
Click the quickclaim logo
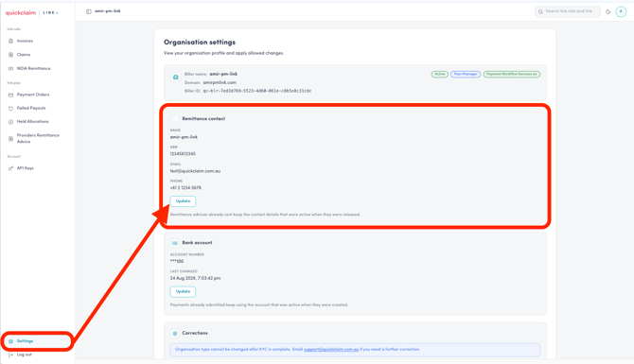(21, 12)
